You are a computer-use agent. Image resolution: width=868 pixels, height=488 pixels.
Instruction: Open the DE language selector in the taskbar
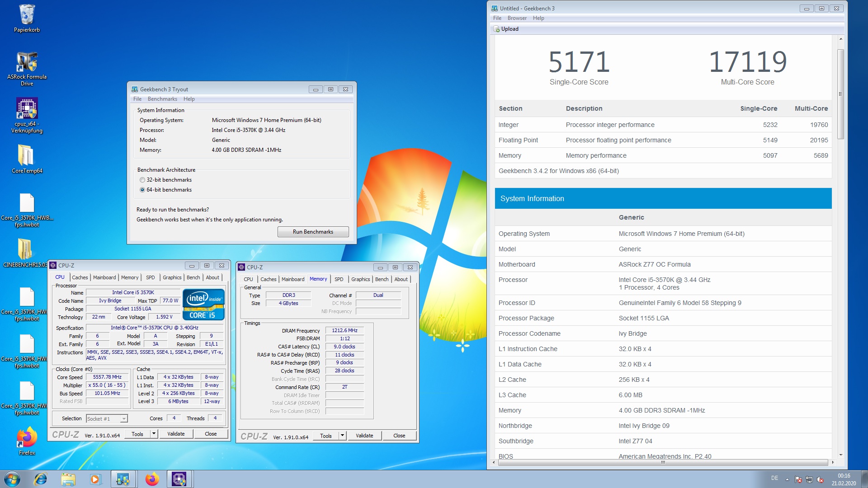(x=774, y=478)
